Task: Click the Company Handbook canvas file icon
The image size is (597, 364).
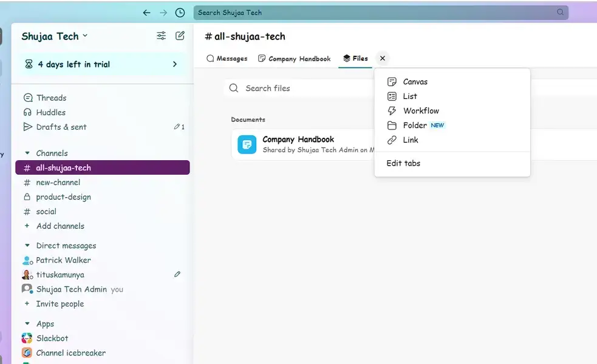Action: pyautogui.click(x=247, y=144)
